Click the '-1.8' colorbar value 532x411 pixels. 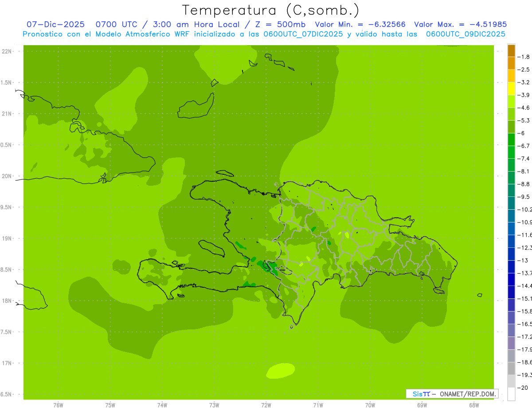point(524,57)
